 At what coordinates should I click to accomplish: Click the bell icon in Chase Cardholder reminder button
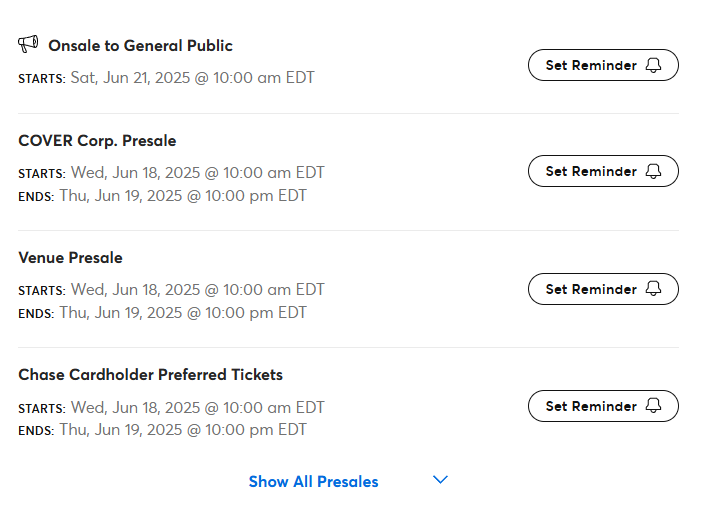(653, 406)
